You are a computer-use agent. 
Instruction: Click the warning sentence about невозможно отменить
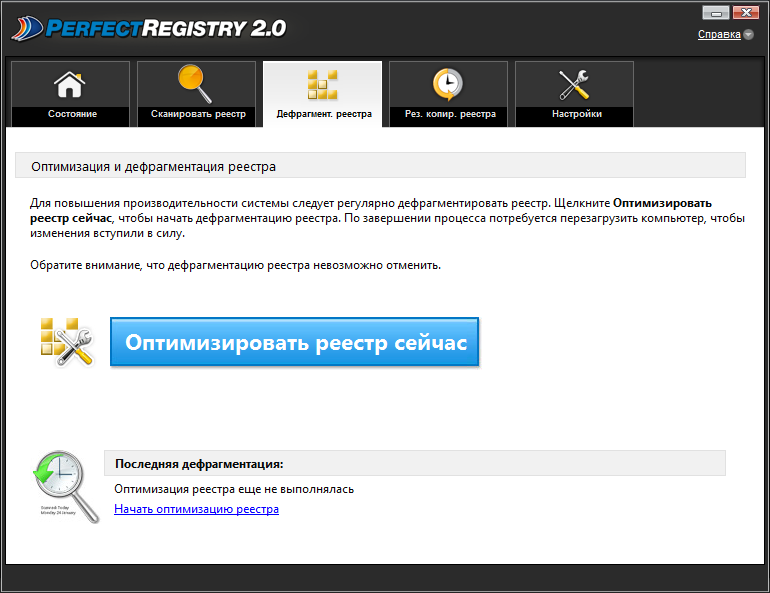pyautogui.click(x=236, y=265)
